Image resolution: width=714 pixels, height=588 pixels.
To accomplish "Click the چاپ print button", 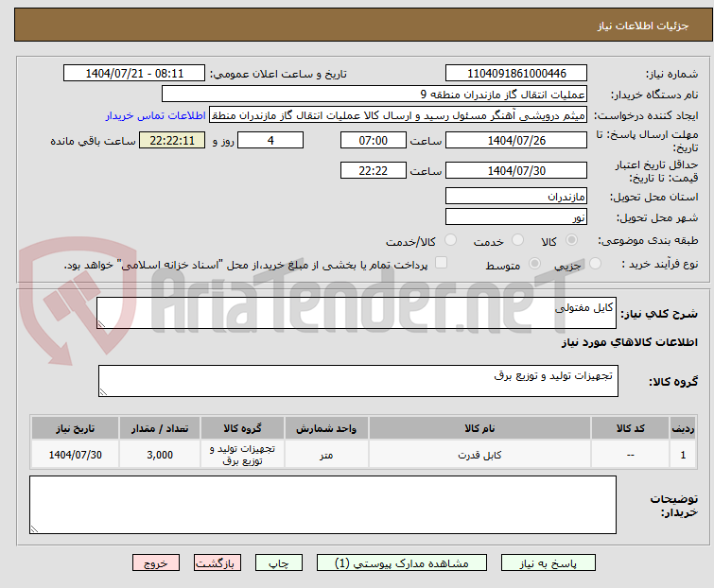I will coord(279,563).
